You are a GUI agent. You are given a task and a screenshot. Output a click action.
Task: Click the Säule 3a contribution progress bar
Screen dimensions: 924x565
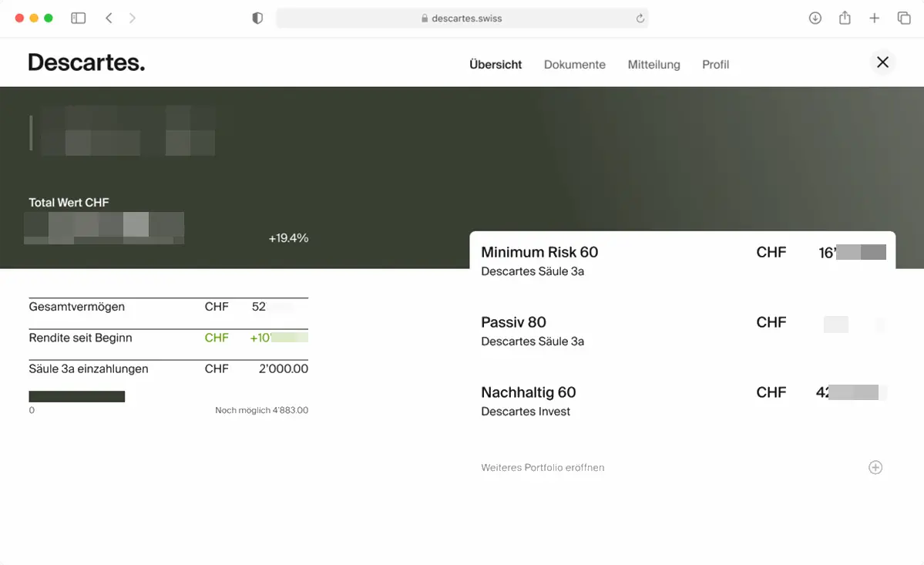(77, 396)
